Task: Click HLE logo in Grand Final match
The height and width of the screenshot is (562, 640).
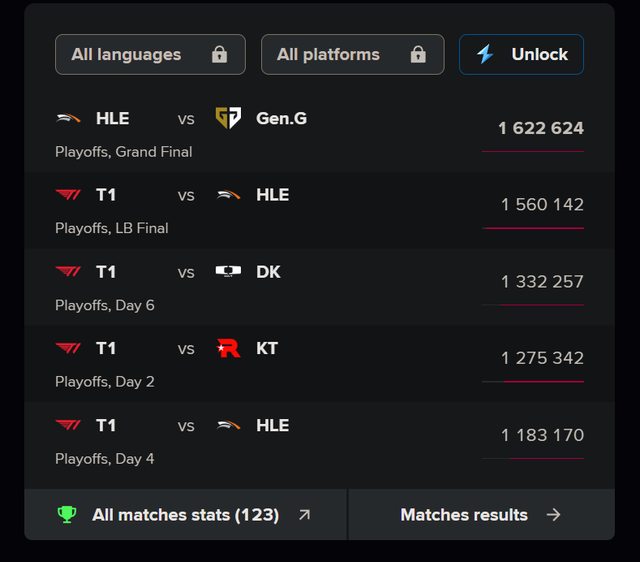Action: (68, 118)
